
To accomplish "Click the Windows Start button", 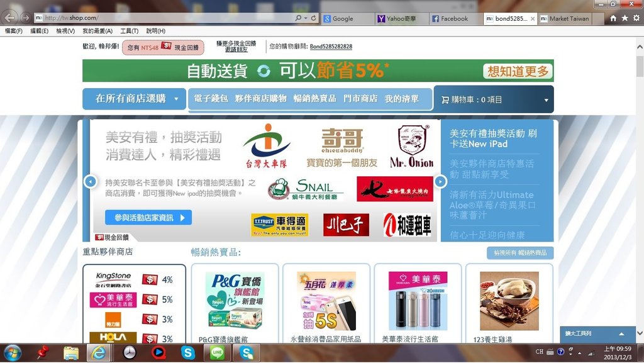I will click(12, 353).
